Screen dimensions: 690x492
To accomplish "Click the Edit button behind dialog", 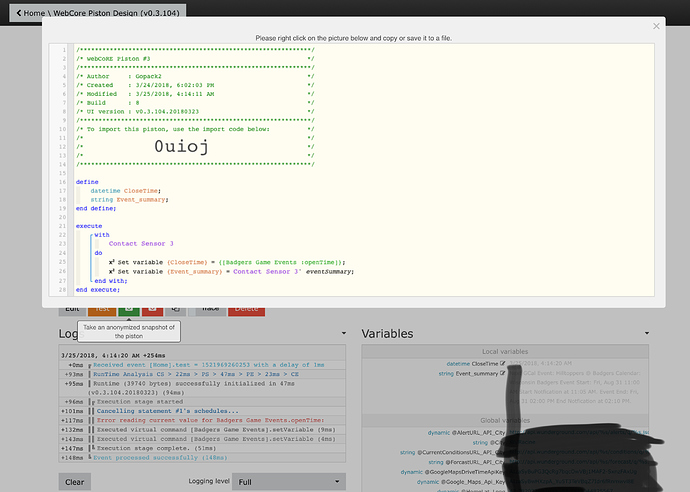I will coord(72,310).
